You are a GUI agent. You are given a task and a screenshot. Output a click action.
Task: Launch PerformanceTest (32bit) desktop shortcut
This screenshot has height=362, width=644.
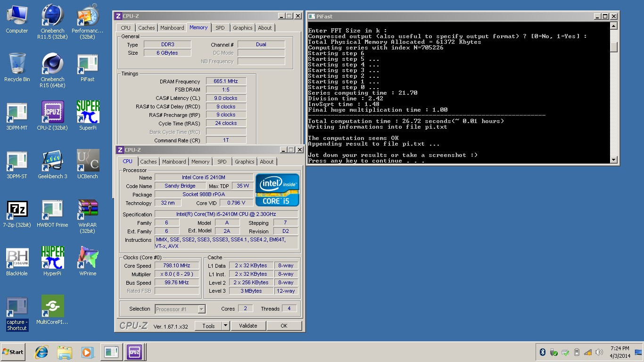coord(88,21)
